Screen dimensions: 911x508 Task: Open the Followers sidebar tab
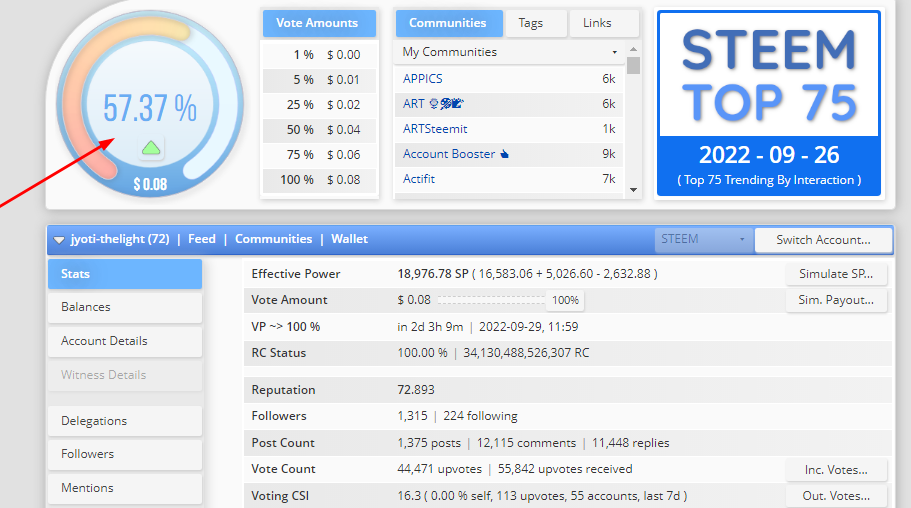pos(125,454)
